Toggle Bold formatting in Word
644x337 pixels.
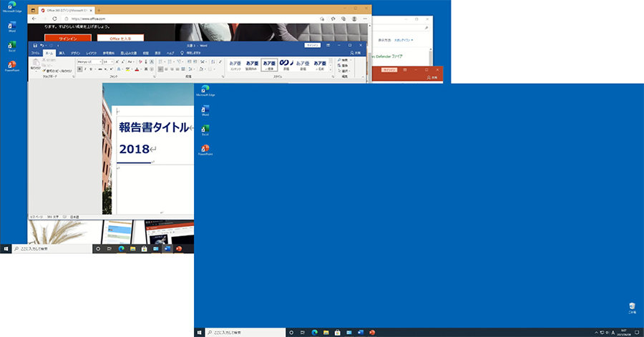pyautogui.click(x=80, y=69)
